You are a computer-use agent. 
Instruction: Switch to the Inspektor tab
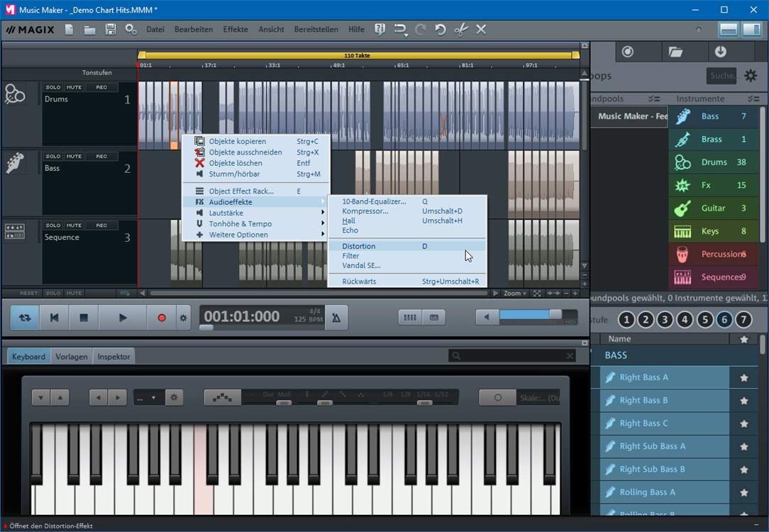click(x=114, y=357)
